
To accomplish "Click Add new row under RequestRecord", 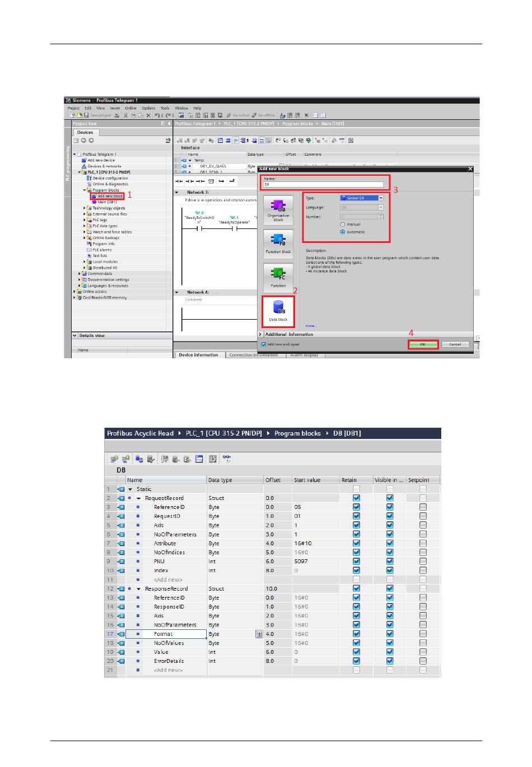I will pos(168,579).
